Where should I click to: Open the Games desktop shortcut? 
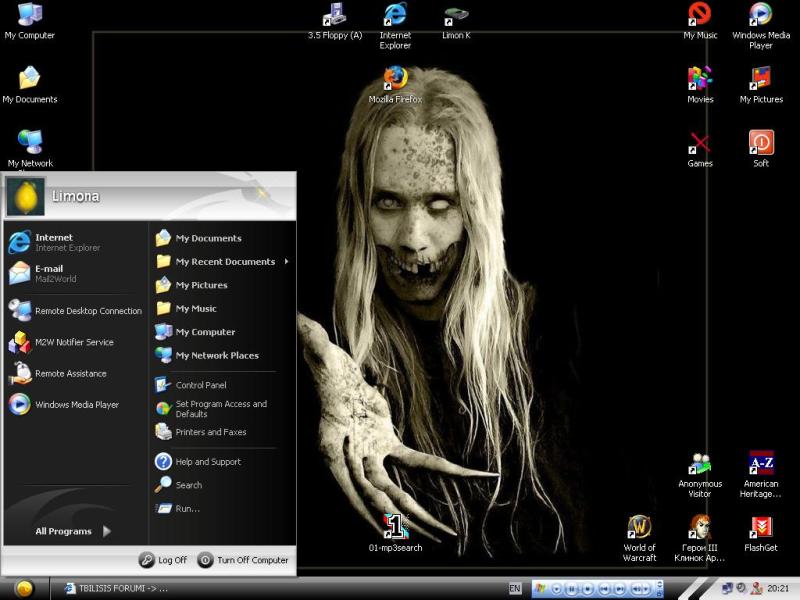tap(700, 149)
